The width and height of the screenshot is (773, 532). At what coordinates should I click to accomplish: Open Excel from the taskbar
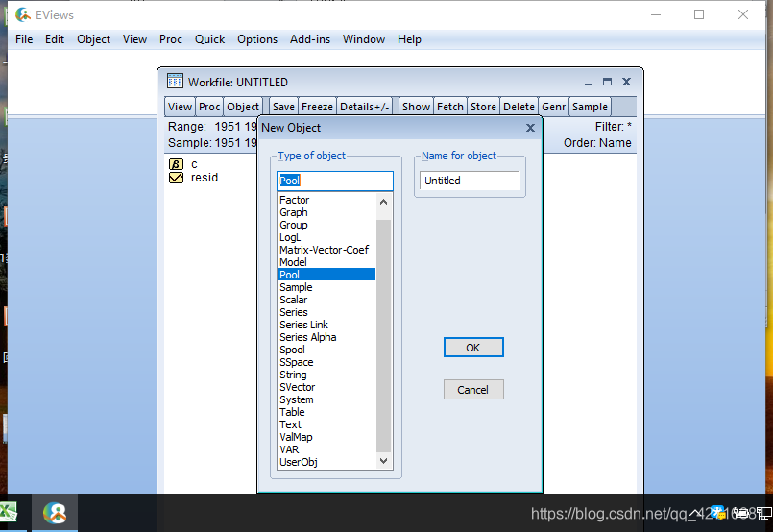click(8, 513)
